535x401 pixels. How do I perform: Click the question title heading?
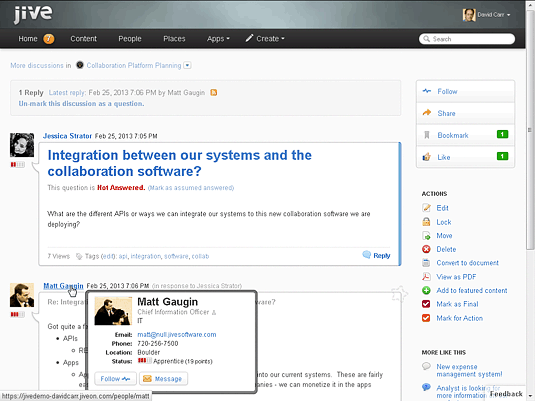coord(179,163)
